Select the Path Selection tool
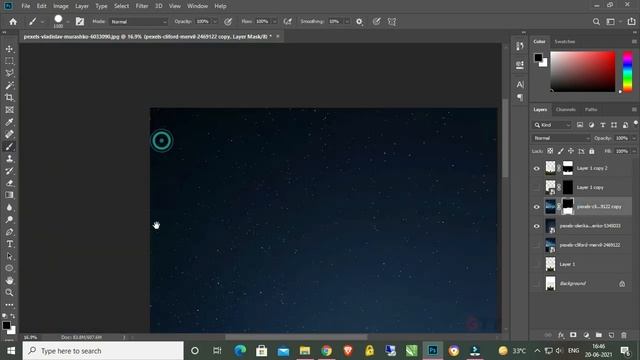This screenshot has width=640, height=360. (9, 256)
